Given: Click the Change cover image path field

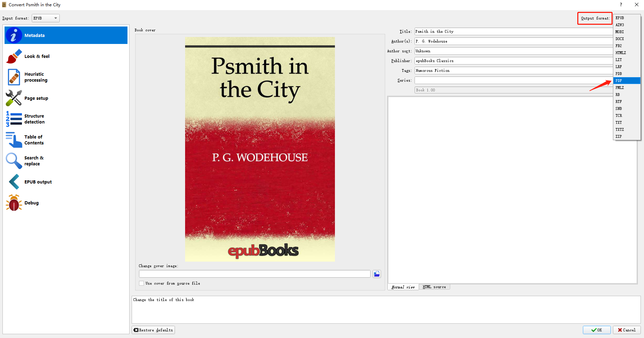Looking at the screenshot, I should (x=254, y=274).
